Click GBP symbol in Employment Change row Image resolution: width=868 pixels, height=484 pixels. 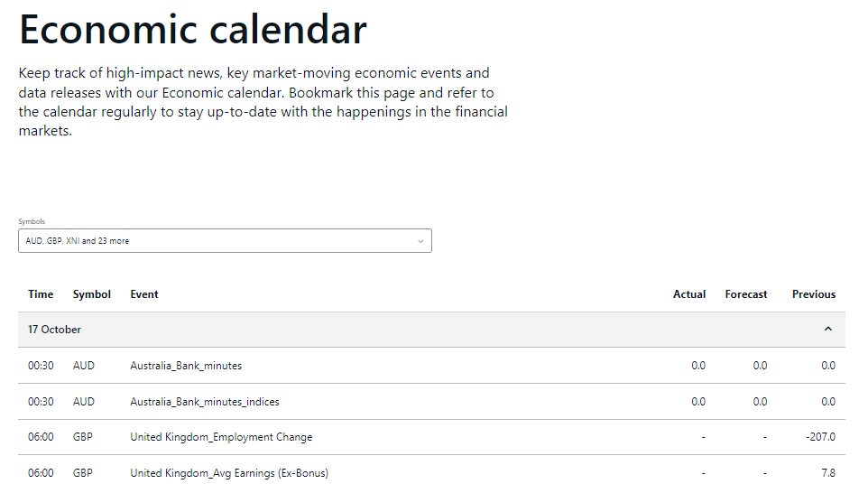(x=83, y=437)
